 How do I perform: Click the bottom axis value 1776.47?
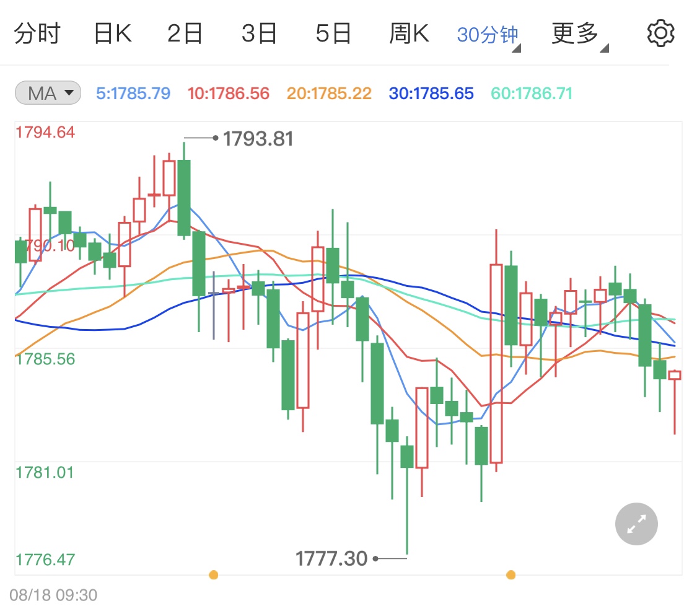tap(45, 560)
